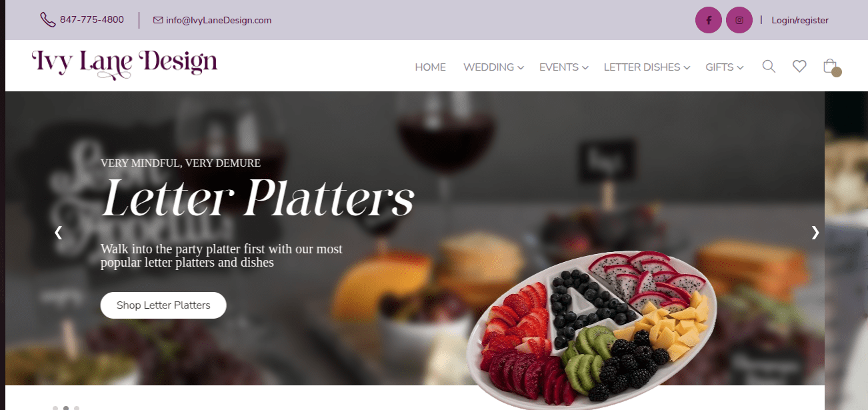Open the Gifts menu item
Screen dimensions: 868x410
(724, 67)
